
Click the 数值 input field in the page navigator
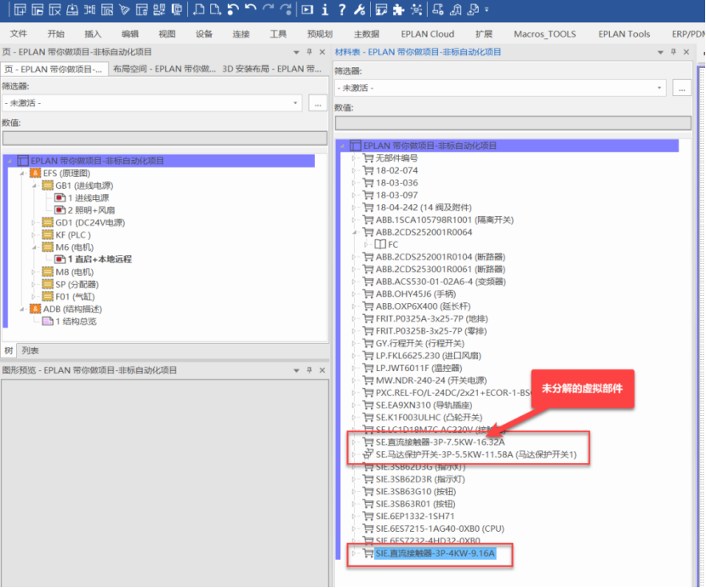165,138
